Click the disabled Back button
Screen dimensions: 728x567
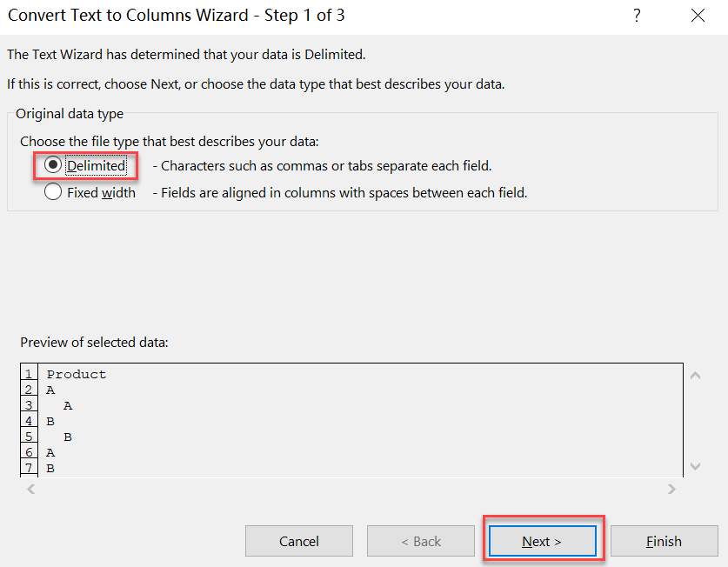pyautogui.click(x=420, y=540)
